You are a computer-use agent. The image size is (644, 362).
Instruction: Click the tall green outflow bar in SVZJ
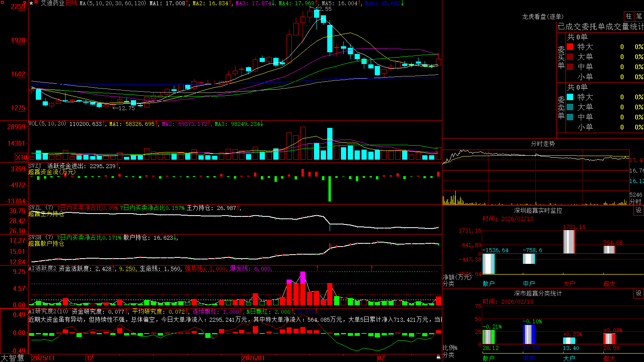[x=330, y=189]
